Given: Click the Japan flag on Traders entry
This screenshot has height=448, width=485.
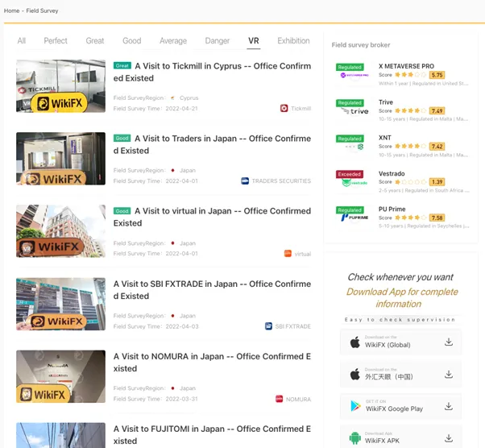Looking at the screenshot, I should pyautogui.click(x=172, y=171).
